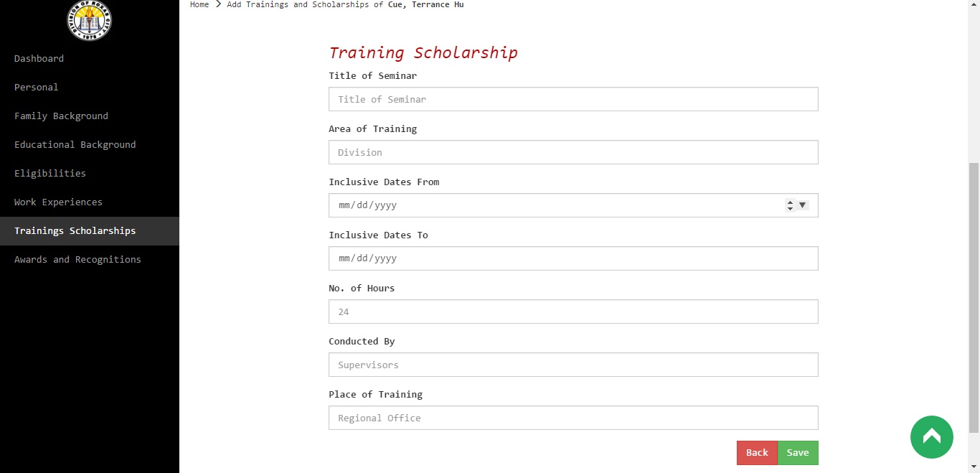980x473 pixels.
Task: Focus the No. of Hours field
Action: [573, 312]
